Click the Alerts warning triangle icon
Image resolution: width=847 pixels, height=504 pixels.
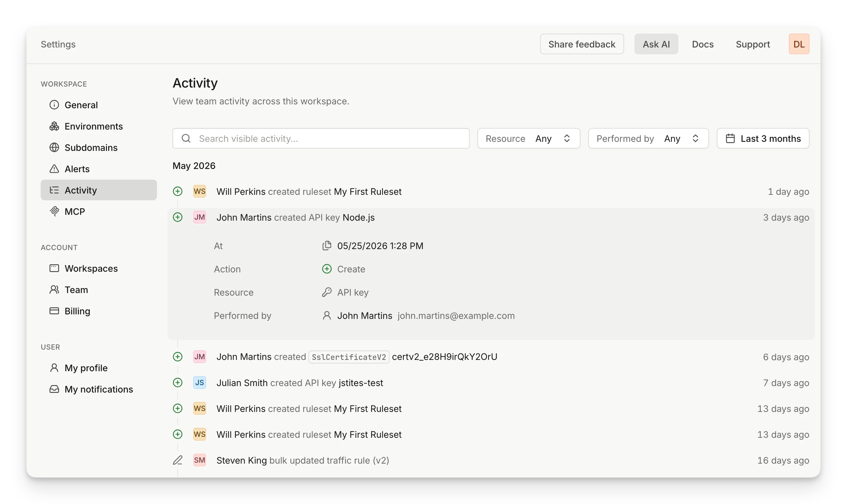(x=54, y=169)
